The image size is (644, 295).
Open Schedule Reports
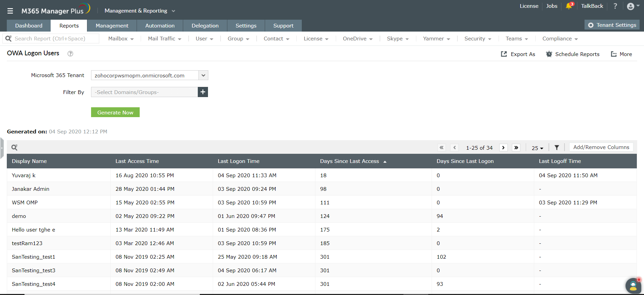click(x=573, y=54)
